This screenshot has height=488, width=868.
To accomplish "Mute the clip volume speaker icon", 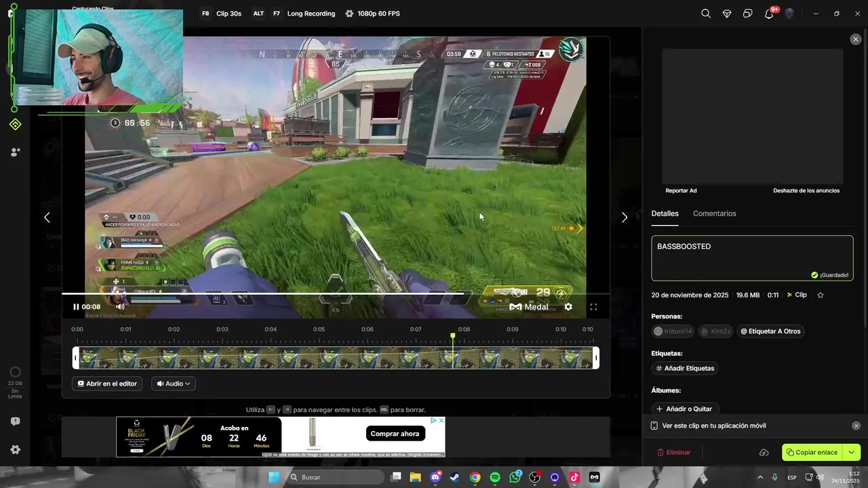I will tap(120, 307).
